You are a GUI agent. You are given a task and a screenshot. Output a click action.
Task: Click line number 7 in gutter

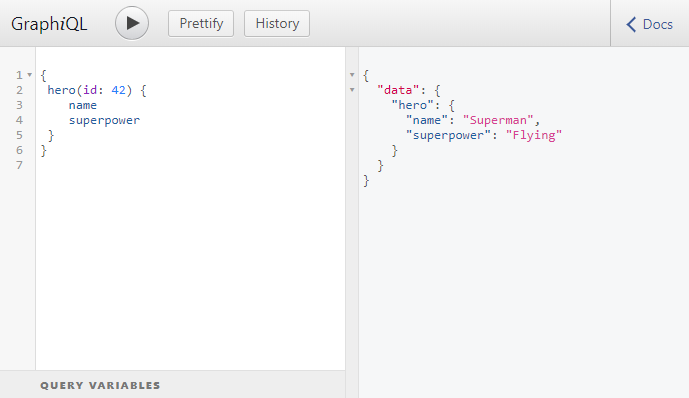pyautogui.click(x=19, y=165)
